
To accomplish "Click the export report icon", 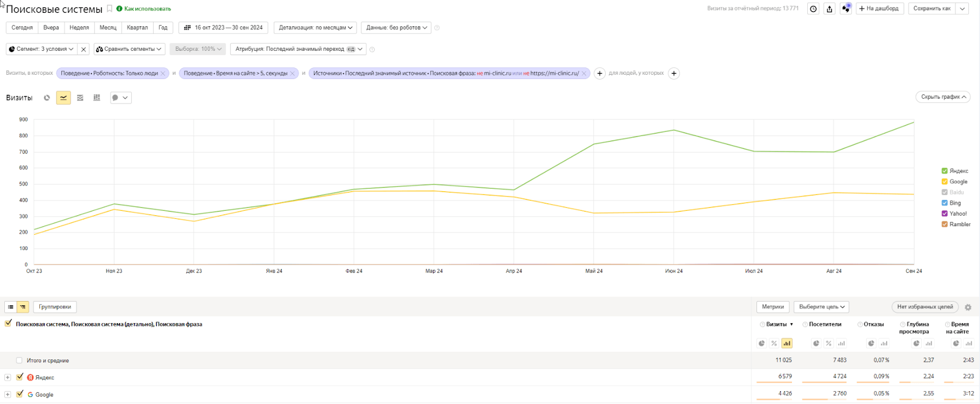I will click(x=829, y=9).
